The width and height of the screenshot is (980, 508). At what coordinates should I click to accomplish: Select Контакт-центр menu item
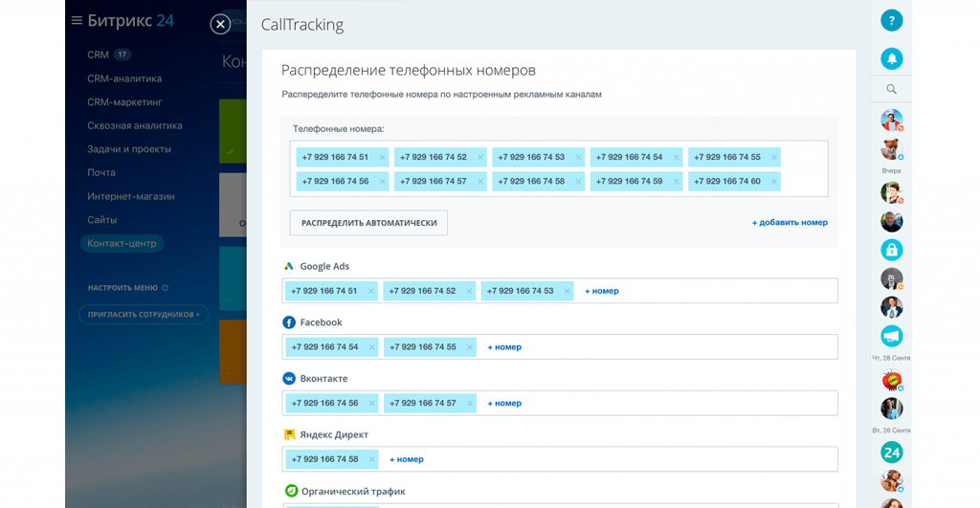click(122, 243)
